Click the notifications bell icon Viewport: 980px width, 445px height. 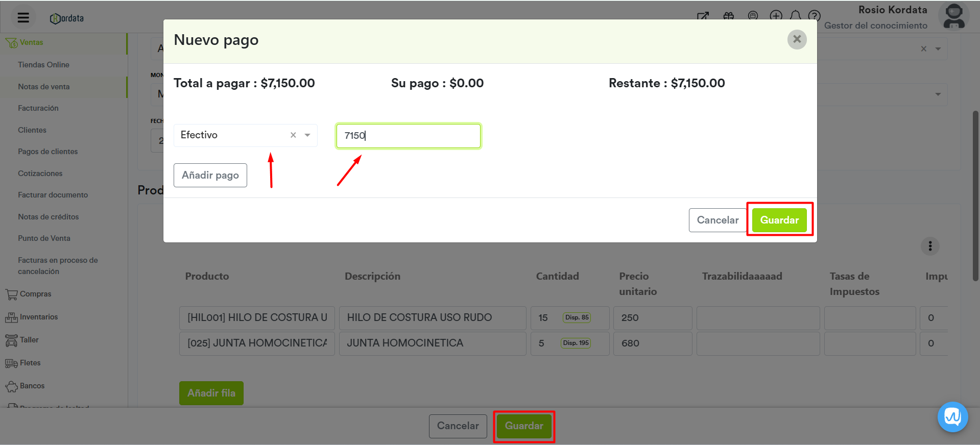click(795, 16)
